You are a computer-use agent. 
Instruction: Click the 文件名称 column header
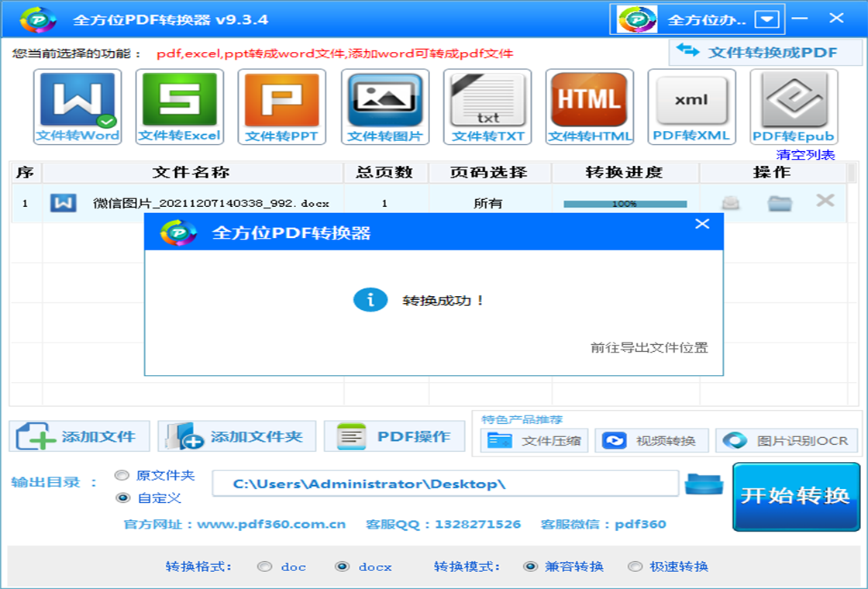coord(191,172)
